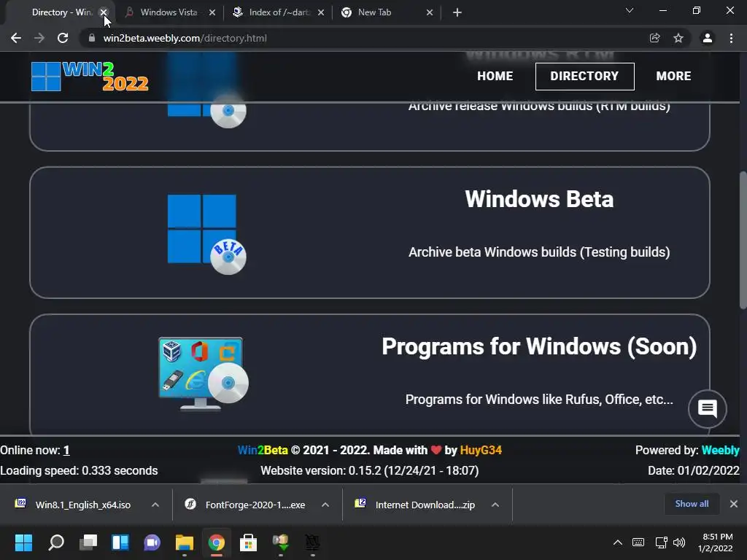Open the MORE navigation menu
Screen dimensions: 747x560
point(673,76)
